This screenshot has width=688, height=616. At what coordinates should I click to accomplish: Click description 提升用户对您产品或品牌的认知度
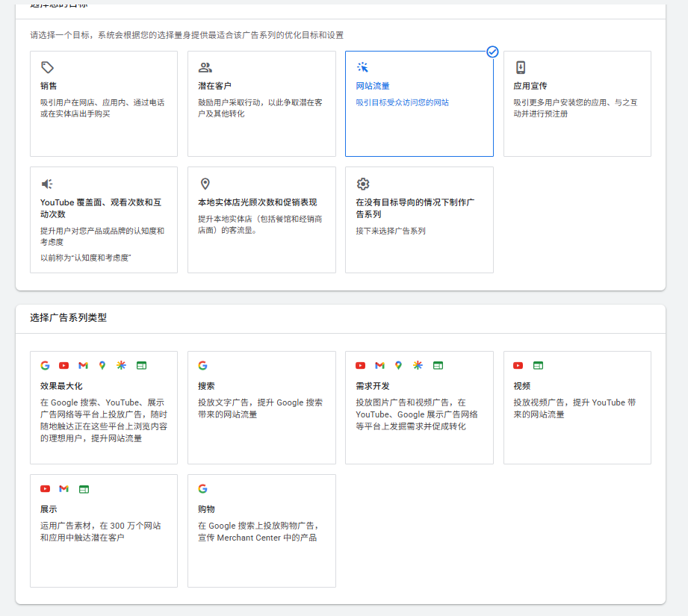[102, 236]
